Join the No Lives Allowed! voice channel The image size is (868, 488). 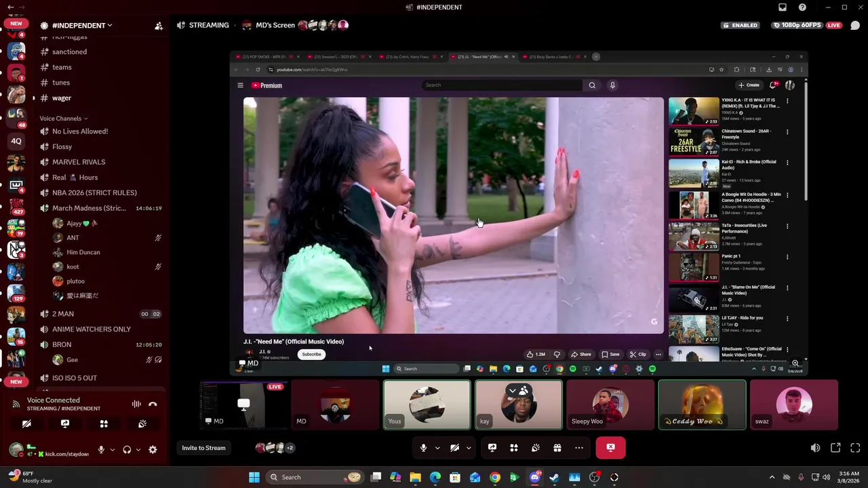coord(80,131)
